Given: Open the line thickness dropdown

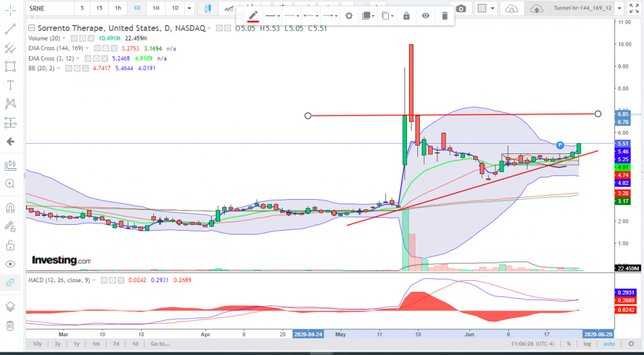Looking at the screenshot, I should point(292,16).
